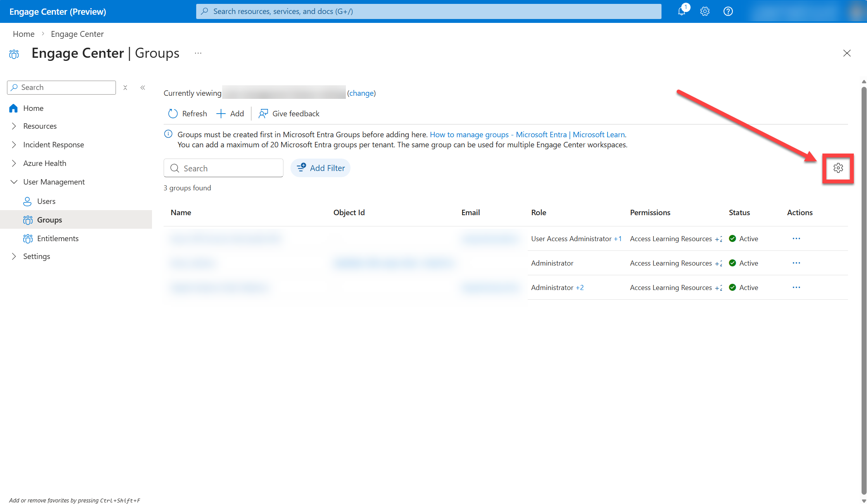
Task: Expand the Incident Response section
Action: (x=14, y=145)
